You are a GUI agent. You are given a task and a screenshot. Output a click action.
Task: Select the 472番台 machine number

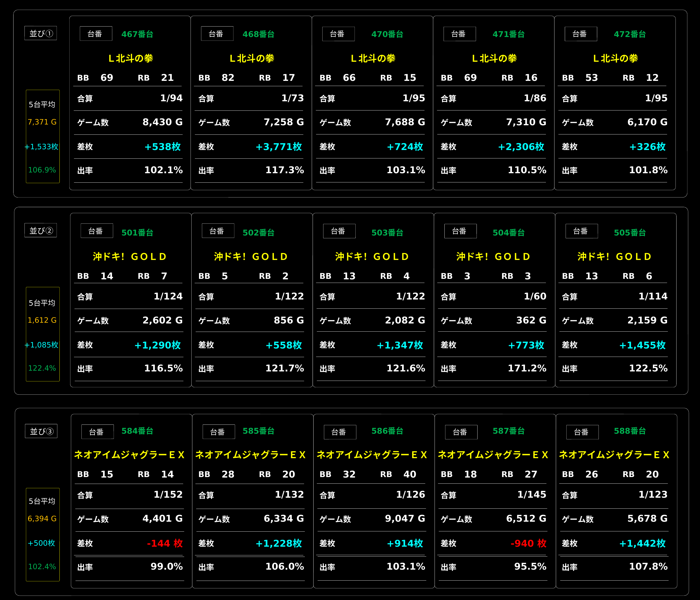pyautogui.click(x=630, y=34)
